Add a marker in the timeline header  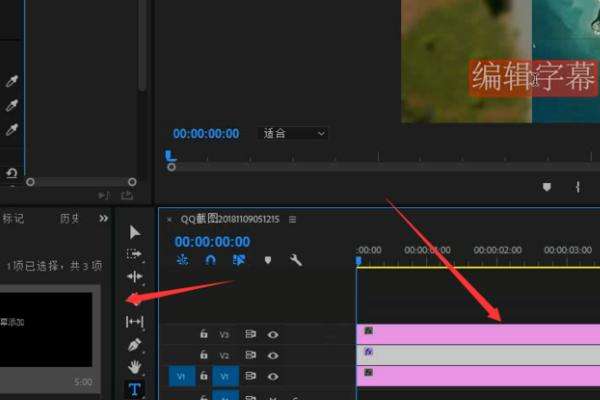[268, 260]
